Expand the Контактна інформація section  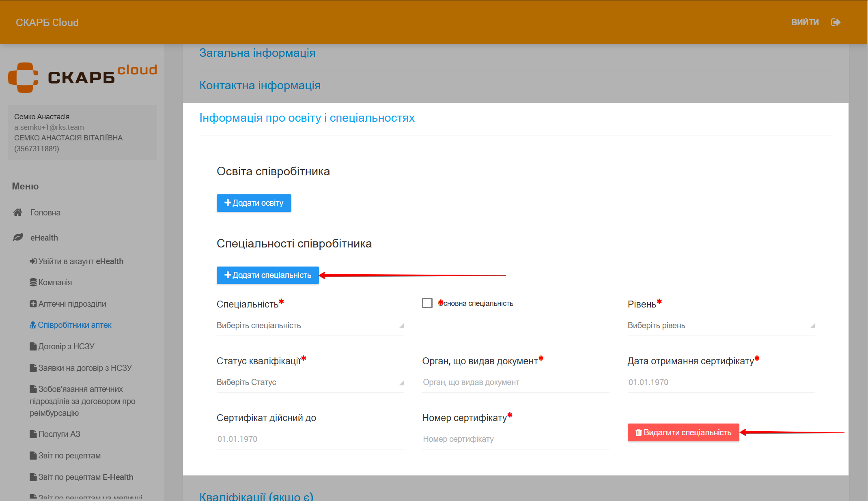tap(260, 85)
